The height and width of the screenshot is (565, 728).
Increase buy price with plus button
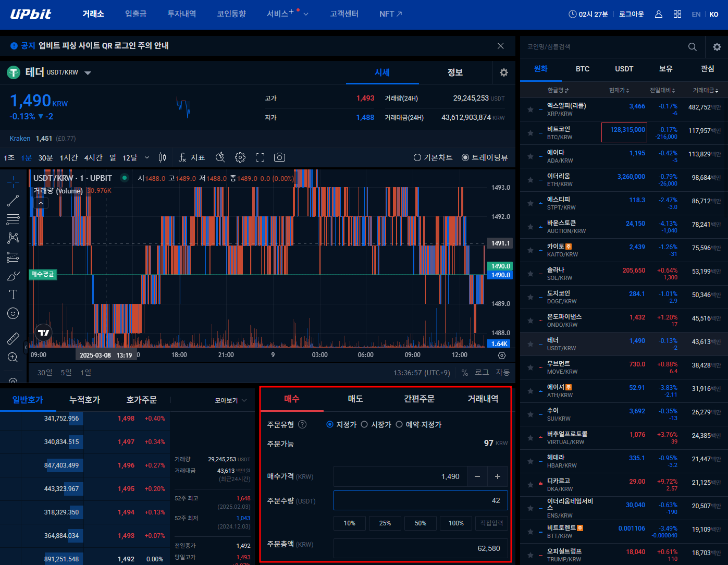[x=497, y=476]
